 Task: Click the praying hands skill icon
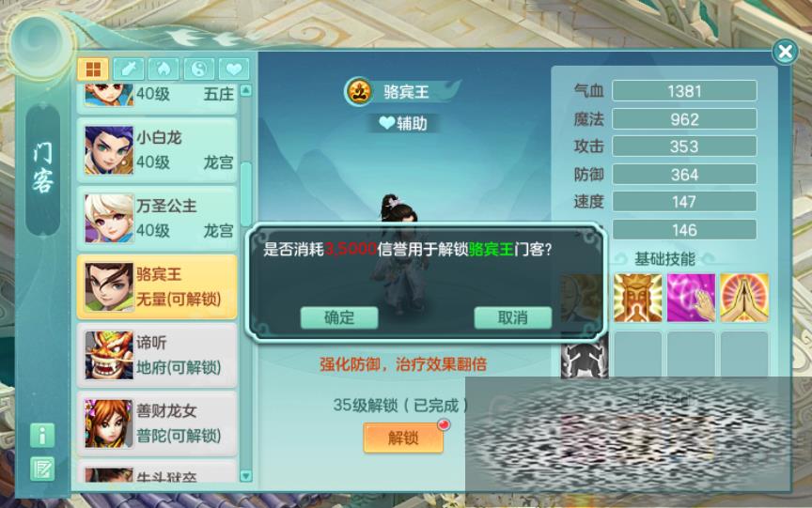[744, 298]
